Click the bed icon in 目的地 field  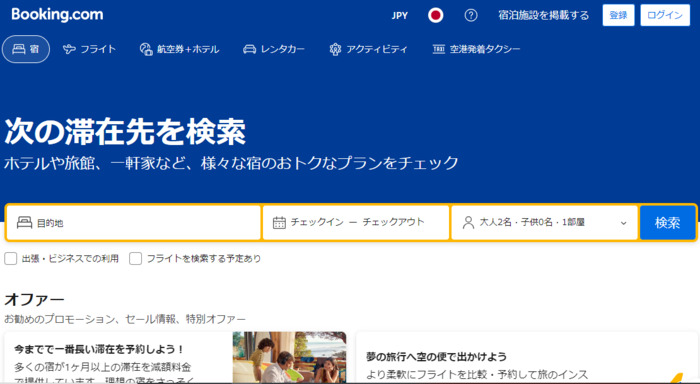[24, 222]
